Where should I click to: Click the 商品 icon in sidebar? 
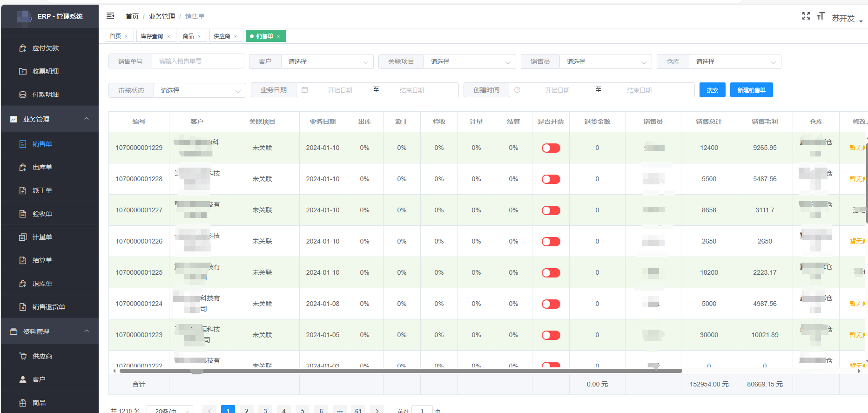click(x=23, y=403)
